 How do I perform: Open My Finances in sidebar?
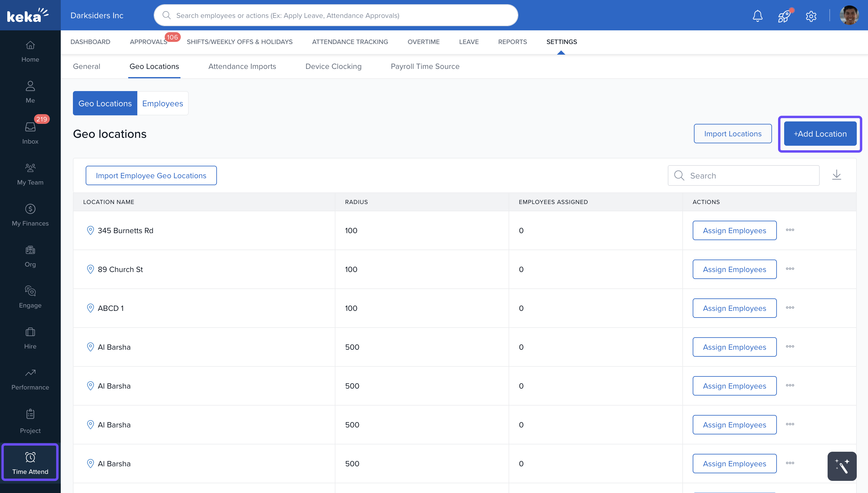[30, 215]
